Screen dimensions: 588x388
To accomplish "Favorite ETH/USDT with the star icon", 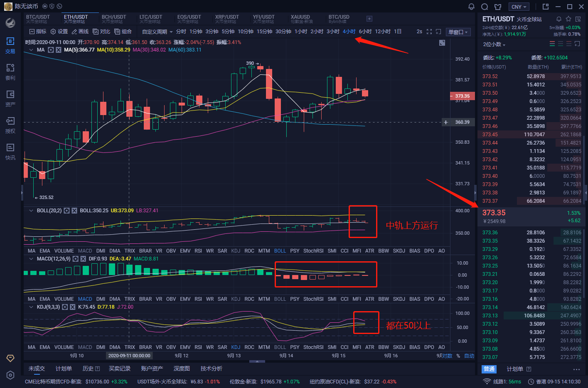I will [568, 19].
